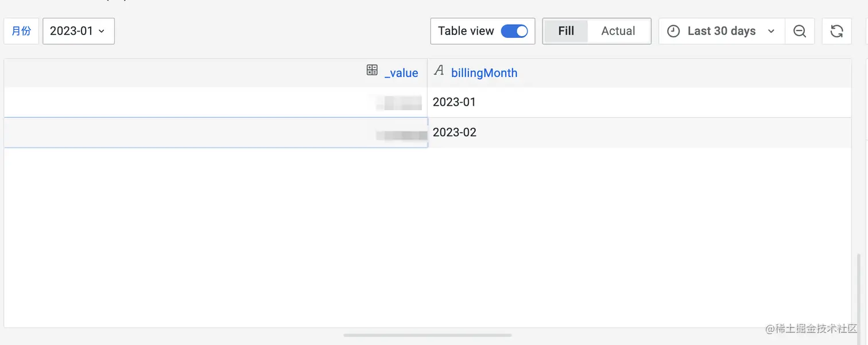The width and height of the screenshot is (868, 345).
Task: Click the zoom out time range icon
Action: click(800, 32)
